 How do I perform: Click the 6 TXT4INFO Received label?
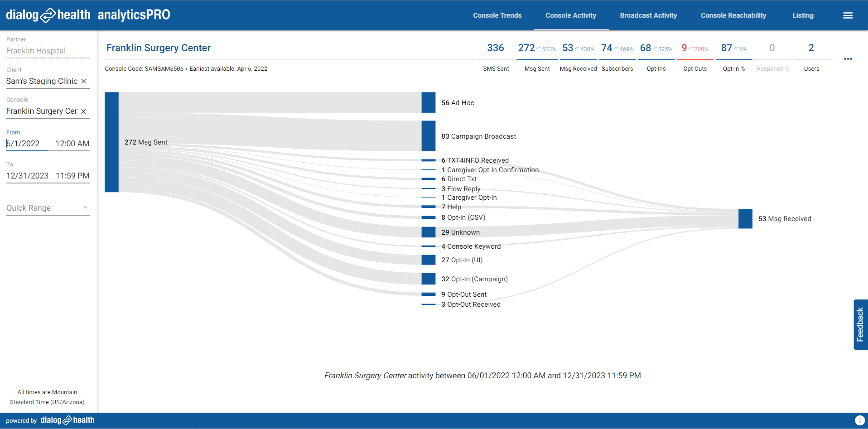475,160
